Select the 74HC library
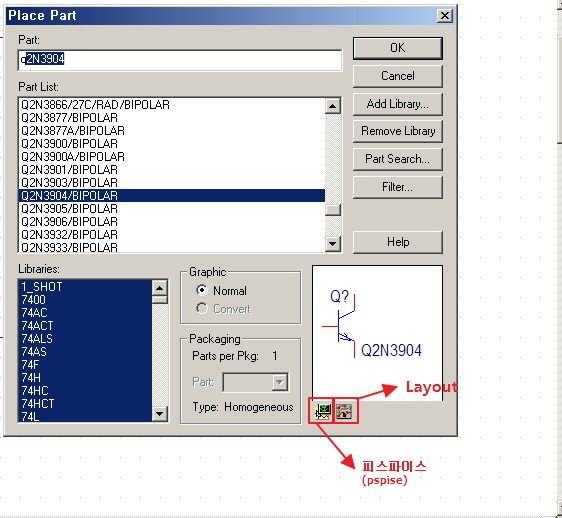 85,390
